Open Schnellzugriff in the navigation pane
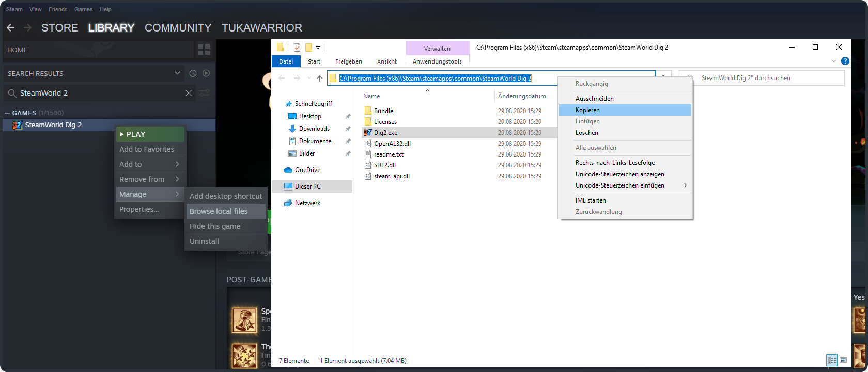This screenshot has width=868, height=372. [313, 104]
